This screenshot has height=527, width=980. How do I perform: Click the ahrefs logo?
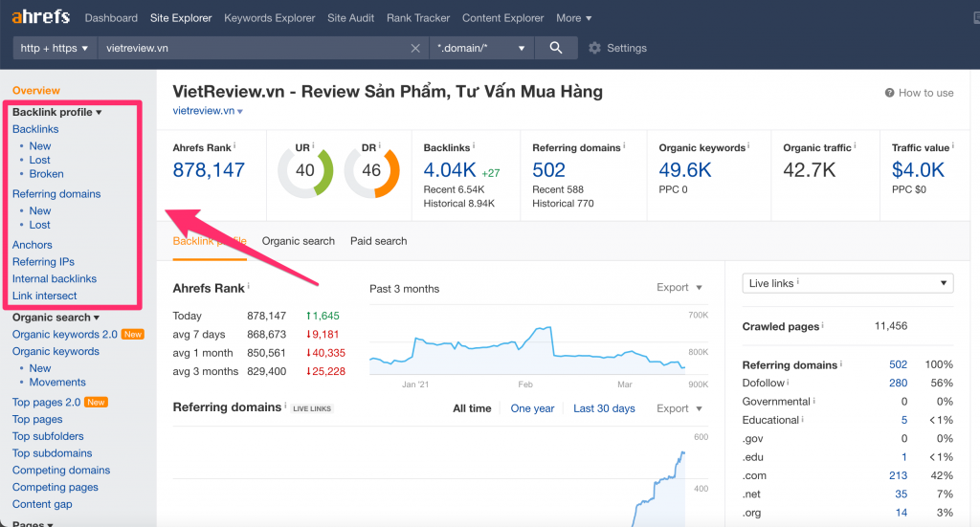pyautogui.click(x=40, y=16)
